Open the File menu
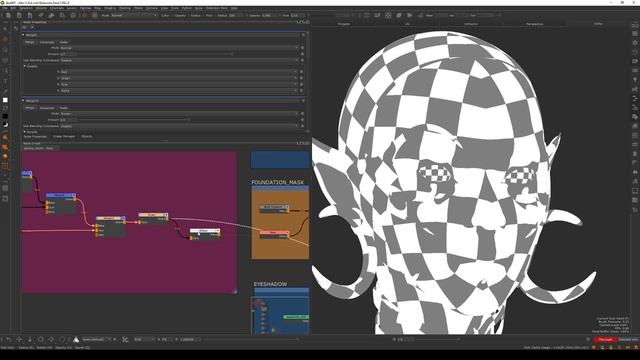Viewport: 640px width, 360px height. [x=4, y=8]
